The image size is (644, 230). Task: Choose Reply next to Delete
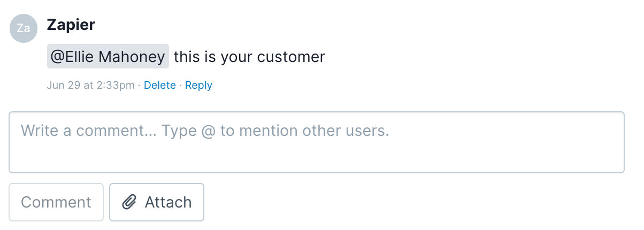point(198,85)
